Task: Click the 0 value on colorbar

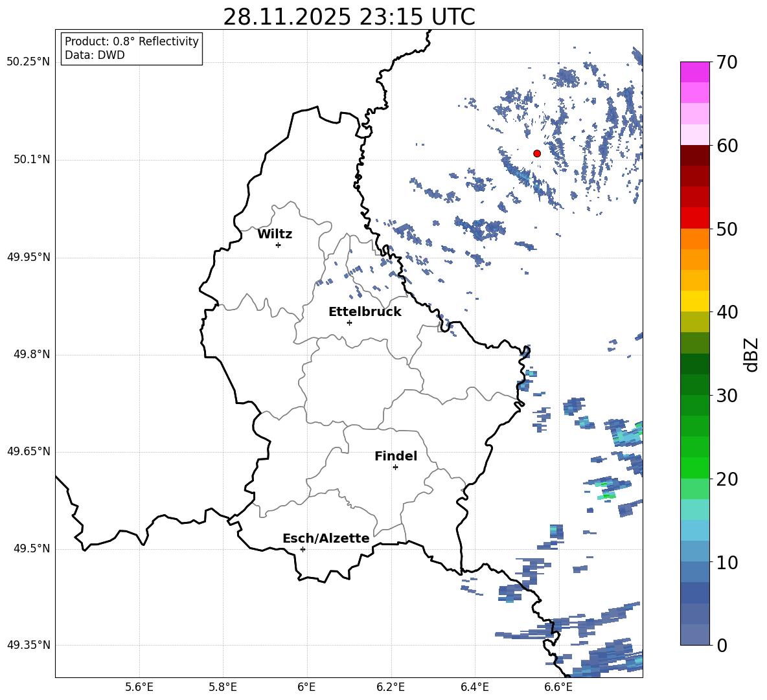Action: point(722,646)
